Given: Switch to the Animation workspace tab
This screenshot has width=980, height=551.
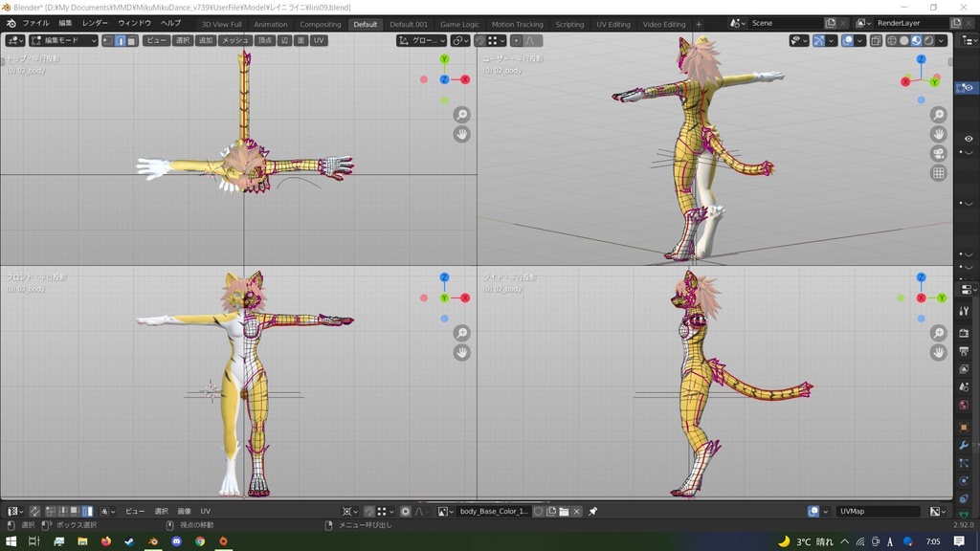Looking at the screenshot, I should point(271,24).
